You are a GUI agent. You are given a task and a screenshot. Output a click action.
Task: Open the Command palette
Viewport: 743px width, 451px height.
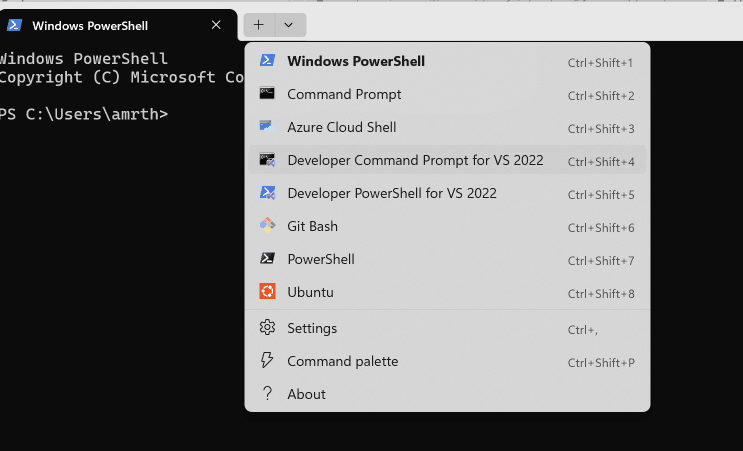[x=447, y=361]
